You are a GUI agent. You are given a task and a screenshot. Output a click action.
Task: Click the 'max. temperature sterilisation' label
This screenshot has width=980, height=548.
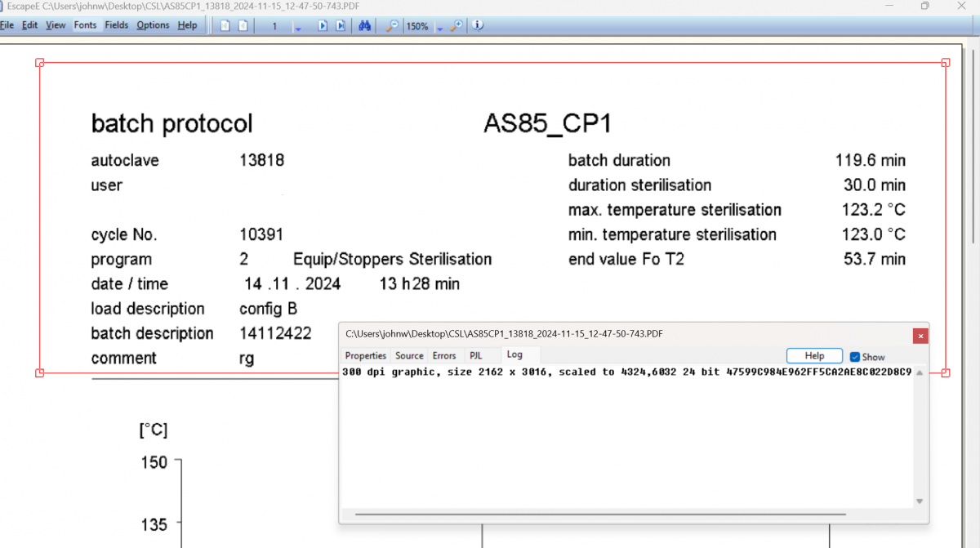click(x=675, y=210)
